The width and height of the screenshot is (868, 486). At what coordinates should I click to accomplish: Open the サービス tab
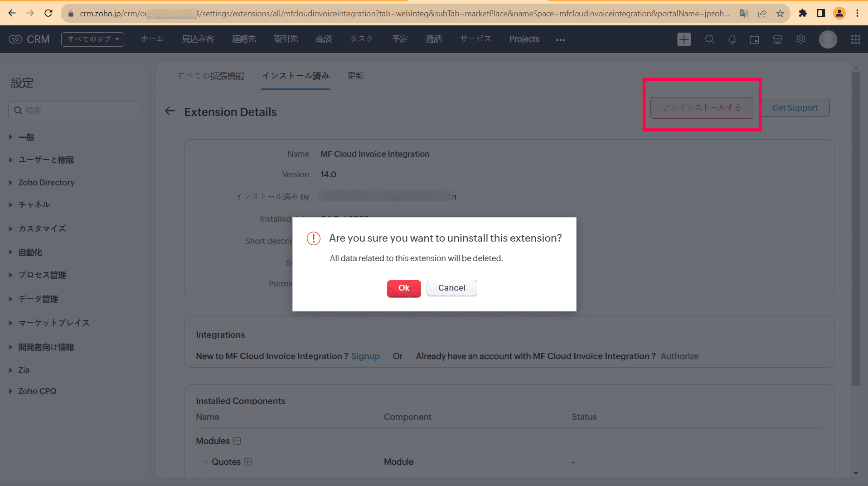(475, 39)
